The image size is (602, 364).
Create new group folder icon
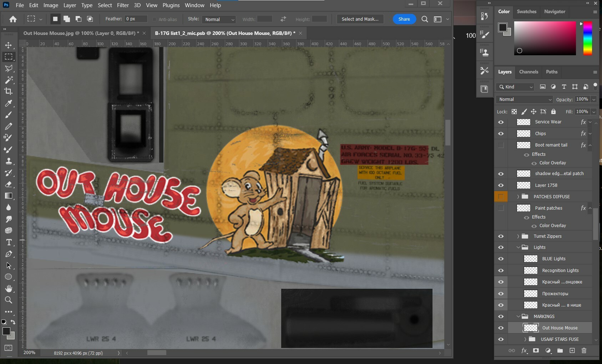[560, 350]
